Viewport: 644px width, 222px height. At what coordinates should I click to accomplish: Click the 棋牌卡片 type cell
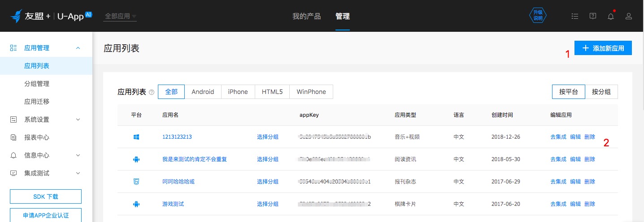tap(405, 204)
